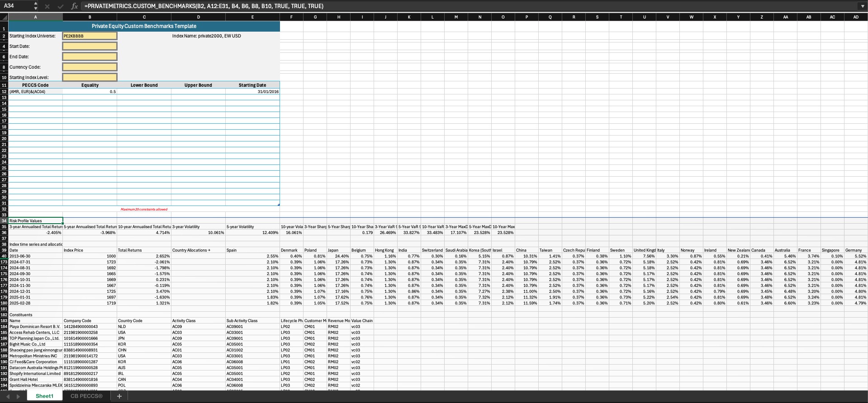Switch to the CB PECCS® sheet tab
Screen dimensions: 868x403
point(86,396)
